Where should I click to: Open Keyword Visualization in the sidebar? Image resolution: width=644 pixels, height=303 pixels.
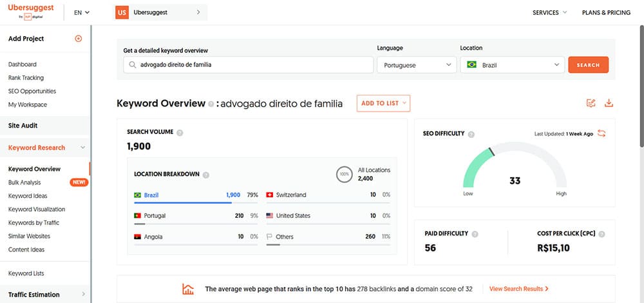pos(37,210)
